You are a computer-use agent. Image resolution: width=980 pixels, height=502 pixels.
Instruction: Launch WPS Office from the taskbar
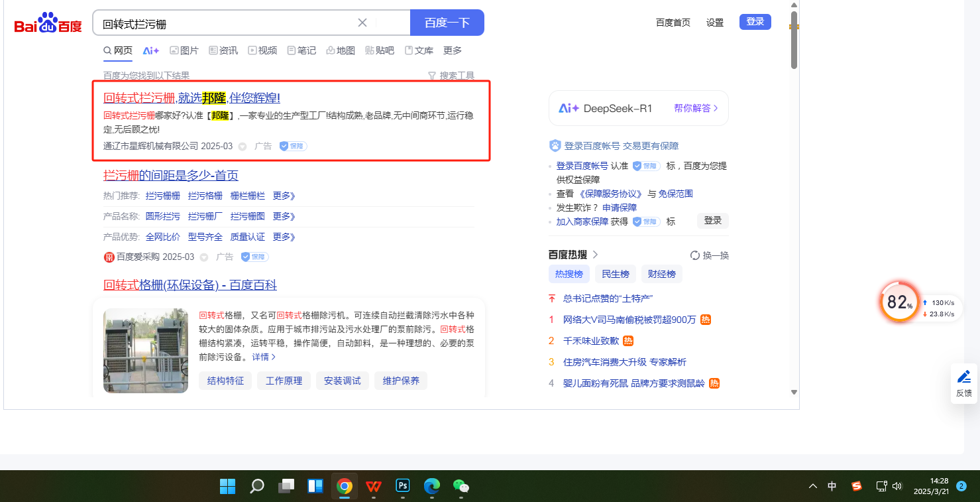pos(373,486)
